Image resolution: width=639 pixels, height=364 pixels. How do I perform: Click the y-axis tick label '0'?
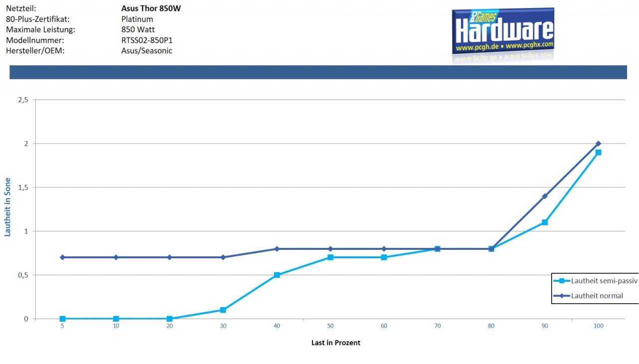pyautogui.click(x=26, y=319)
